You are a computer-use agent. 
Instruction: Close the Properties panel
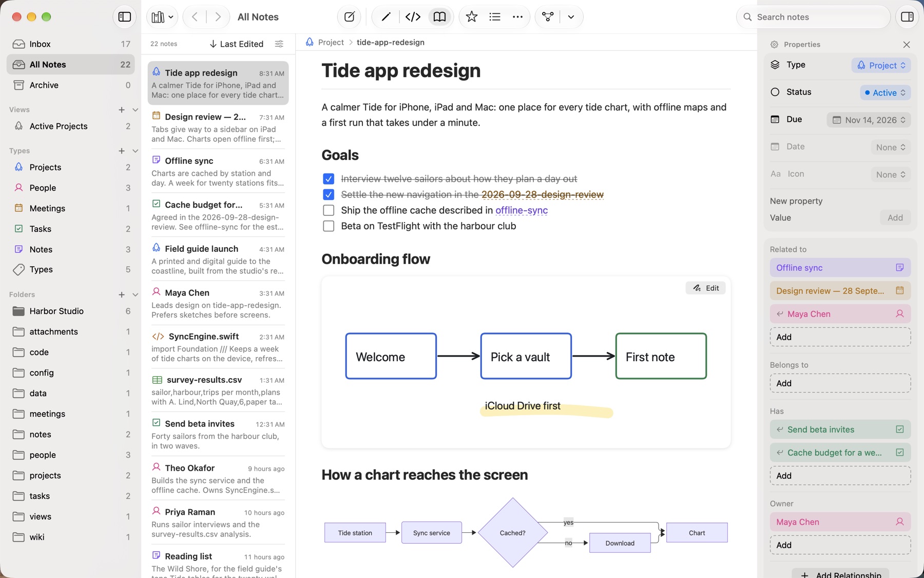(x=907, y=45)
